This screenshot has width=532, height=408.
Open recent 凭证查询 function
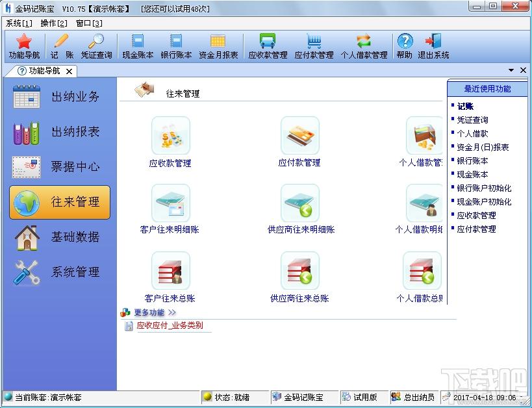click(x=473, y=120)
